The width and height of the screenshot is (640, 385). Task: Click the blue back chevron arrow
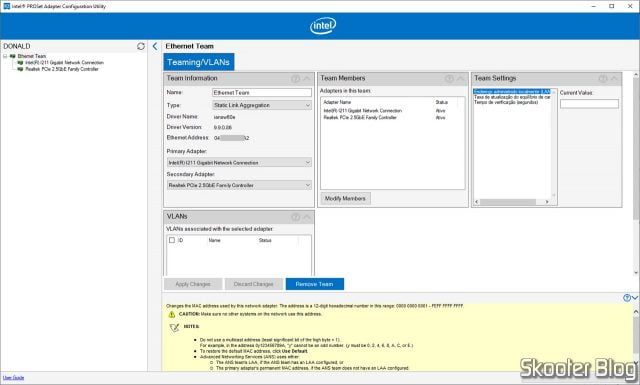click(x=155, y=46)
